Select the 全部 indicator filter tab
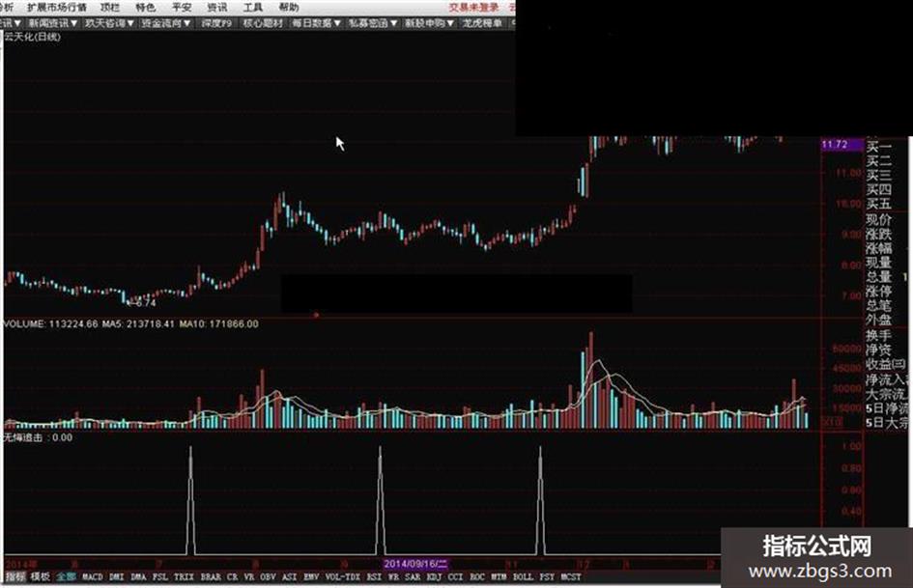The width and height of the screenshot is (913, 588). pos(66,576)
